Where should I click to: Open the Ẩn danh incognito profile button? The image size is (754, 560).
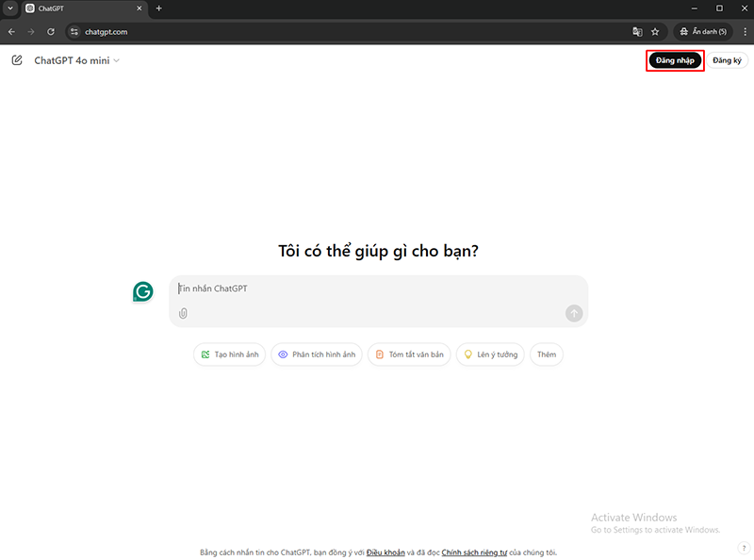coord(703,32)
